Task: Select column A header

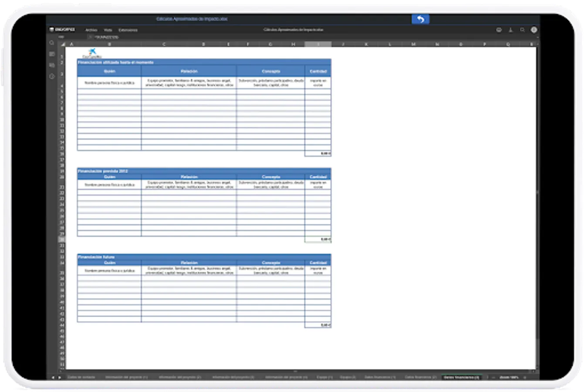Action: click(x=71, y=44)
